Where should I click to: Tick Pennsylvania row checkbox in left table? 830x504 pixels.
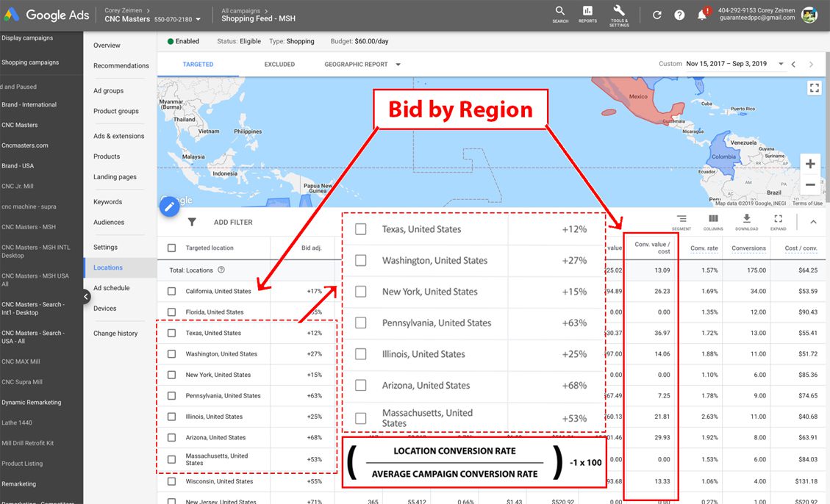(171, 395)
